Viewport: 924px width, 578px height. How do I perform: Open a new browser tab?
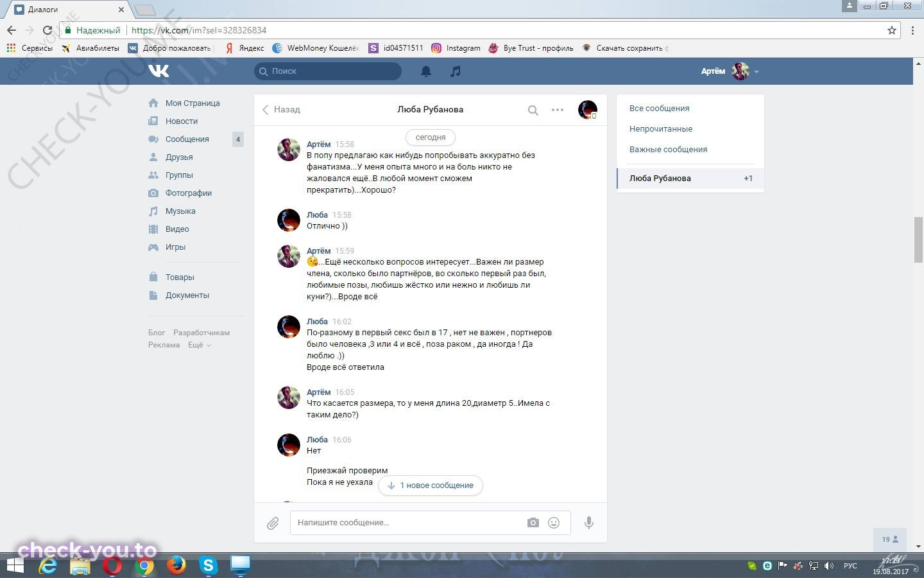coord(145,10)
